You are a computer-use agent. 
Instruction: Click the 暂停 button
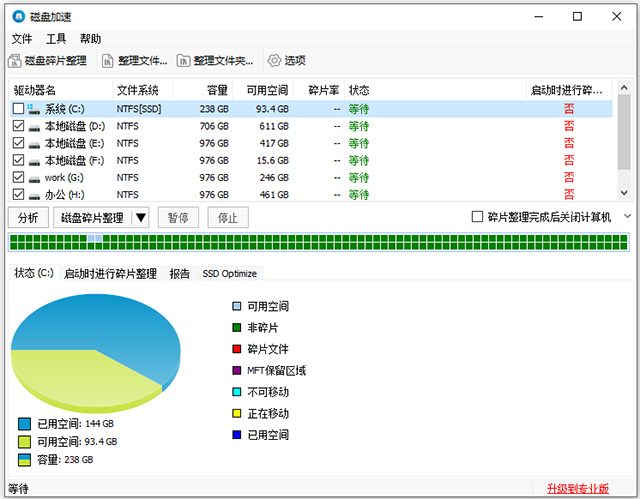[178, 217]
